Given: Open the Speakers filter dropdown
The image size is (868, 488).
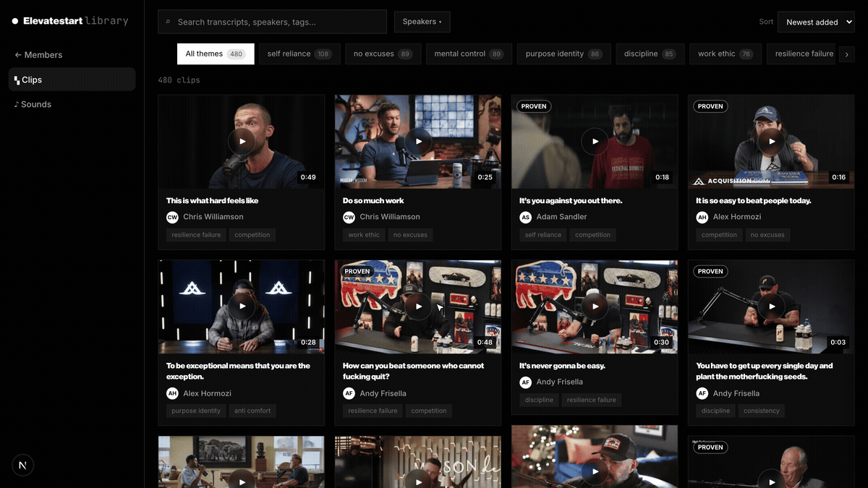Looking at the screenshot, I should click(422, 22).
